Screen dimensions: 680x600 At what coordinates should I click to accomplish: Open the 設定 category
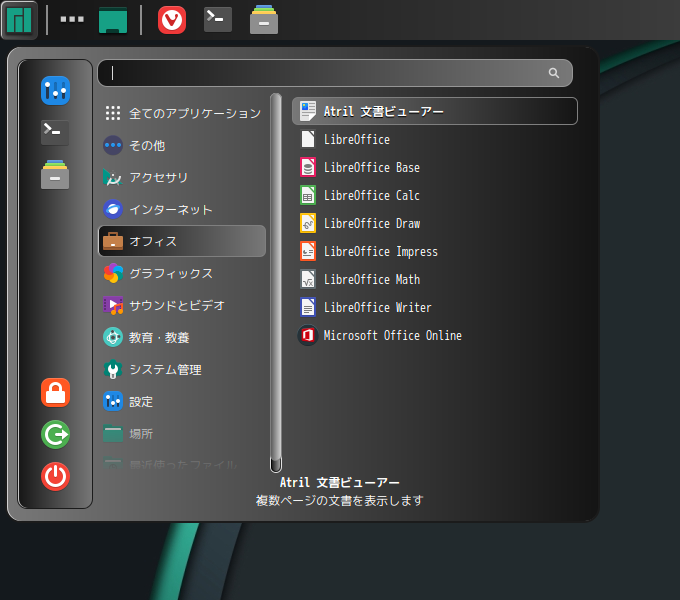[182, 401]
